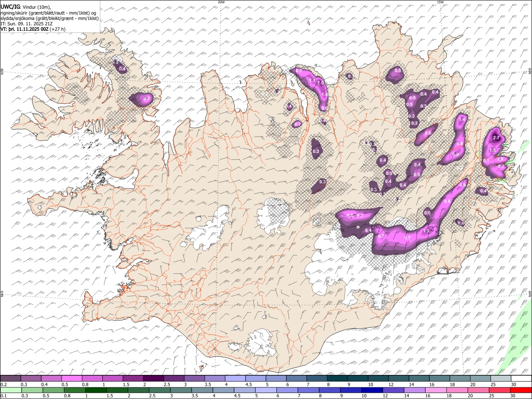Select the rain legend swatch between 3.5 and 4
The width and height of the screenshot is (532, 399).
202,390
